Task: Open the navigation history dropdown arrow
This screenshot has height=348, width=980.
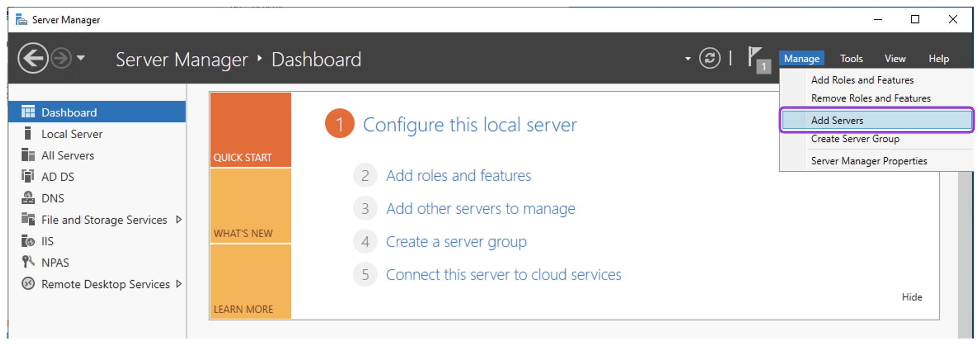Action: tap(81, 58)
